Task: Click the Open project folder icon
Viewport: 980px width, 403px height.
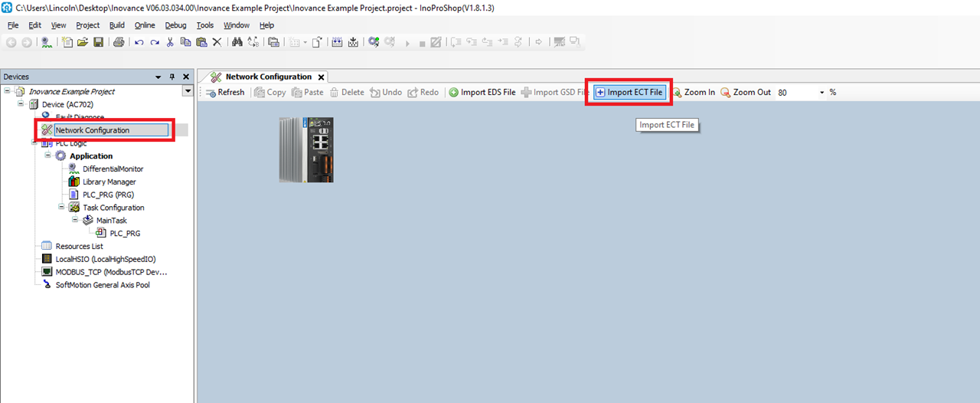Action: (83, 42)
